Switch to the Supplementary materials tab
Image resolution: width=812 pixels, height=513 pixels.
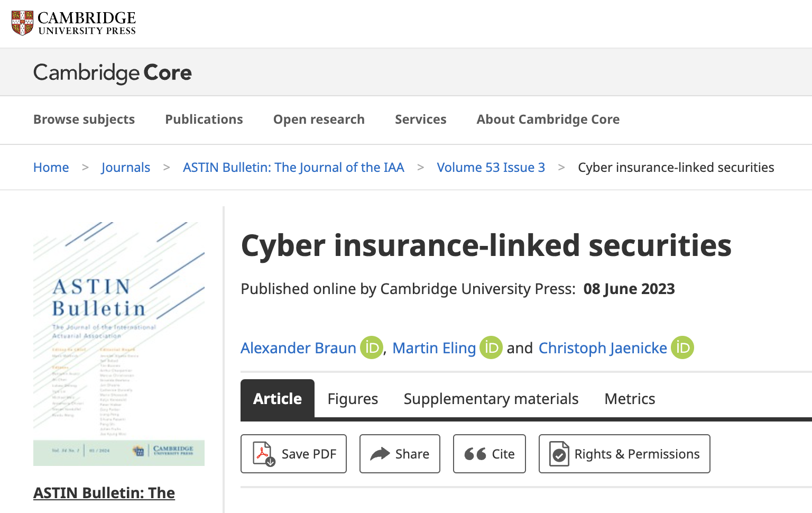[x=491, y=399]
